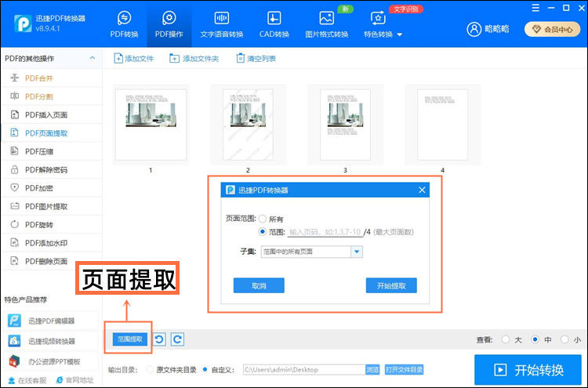Collapse PDF的其他操作 section
This screenshot has width=588, height=388.
(93, 58)
